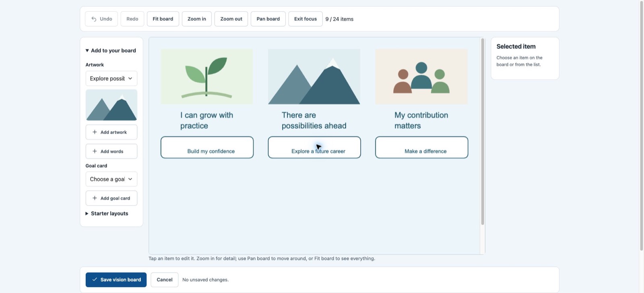Click the page's vertical scrollbar

pyautogui.click(x=642, y=126)
